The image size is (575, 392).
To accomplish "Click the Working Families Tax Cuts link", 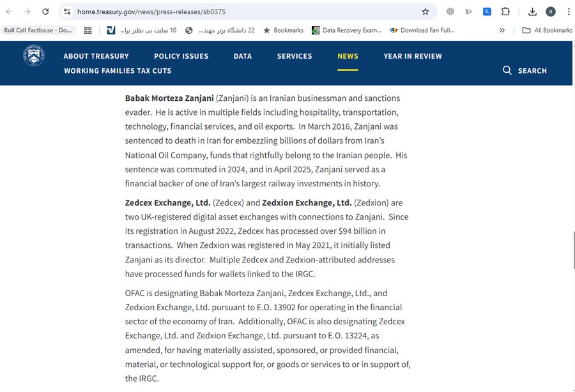I will click(x=118, y=71).
